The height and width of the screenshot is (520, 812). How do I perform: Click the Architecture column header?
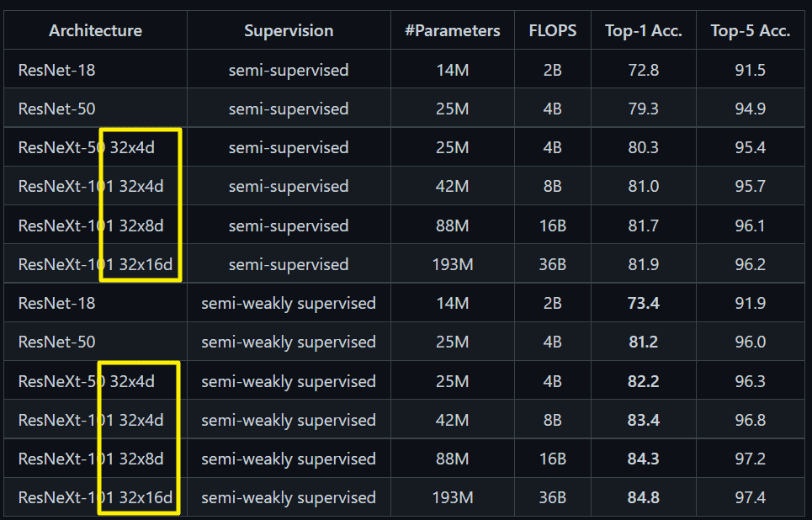pos(95,30)
